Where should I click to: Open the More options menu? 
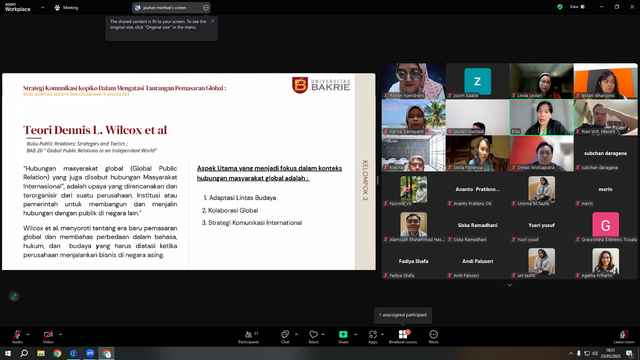(433, 337)
